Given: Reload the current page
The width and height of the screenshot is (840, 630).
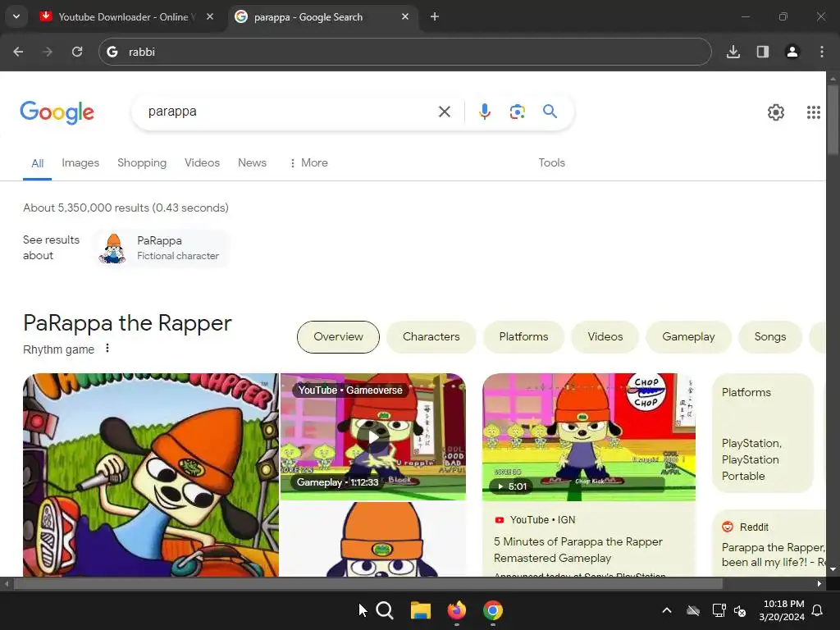Looking at the screenshot, I should [x=77, y=52].
